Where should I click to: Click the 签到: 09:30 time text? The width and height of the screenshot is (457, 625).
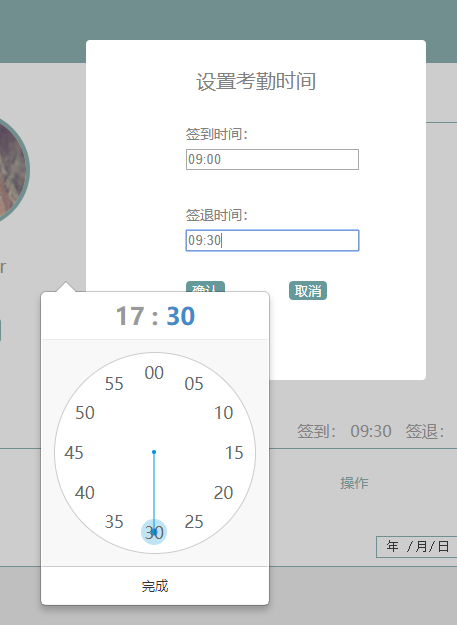[x=345, y=431]
